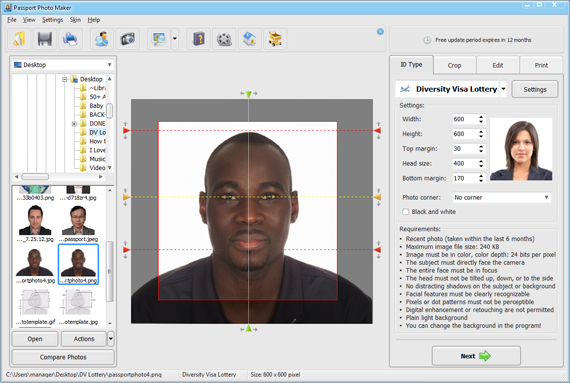Open the View menu
Image resolution: width=570 pixels, height=383 pixels.
(29, 20)
